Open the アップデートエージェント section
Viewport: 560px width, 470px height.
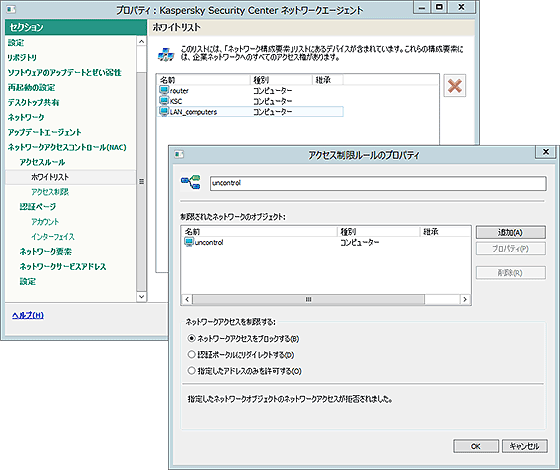(44, 132)
